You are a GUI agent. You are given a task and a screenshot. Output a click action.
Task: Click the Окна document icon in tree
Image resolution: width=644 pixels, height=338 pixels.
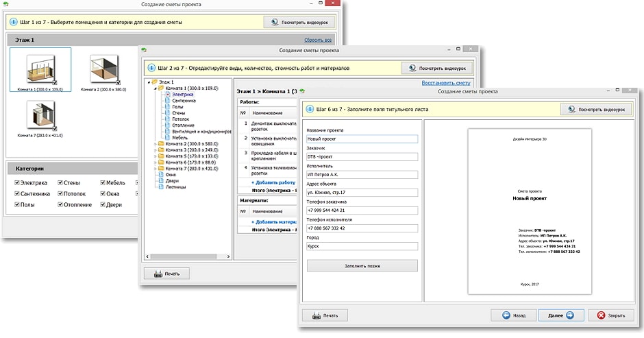pyautogui.click(x=161, y=174)
